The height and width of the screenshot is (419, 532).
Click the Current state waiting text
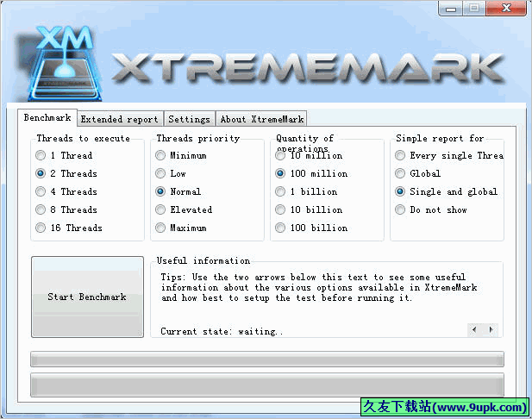(222, 331)
